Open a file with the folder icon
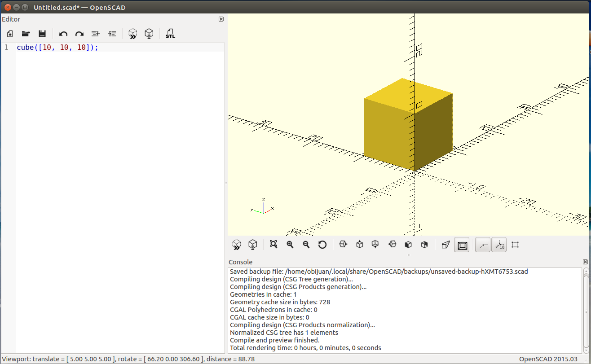 (x=26, y=34)
